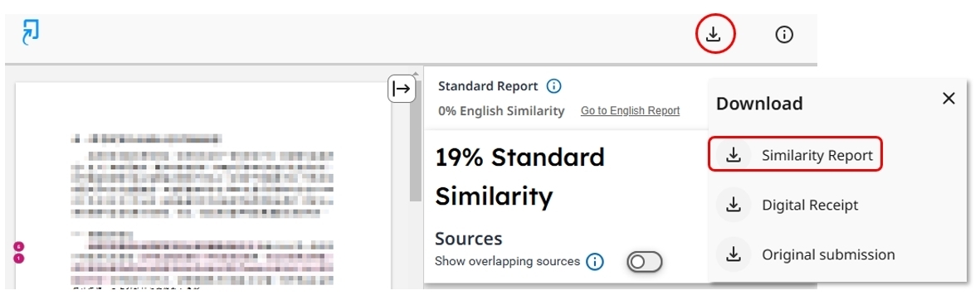This screenshot has width=980, height=305.
Task: Collapse the side panel with the arrow button
Action: click(x=402, y=90)
